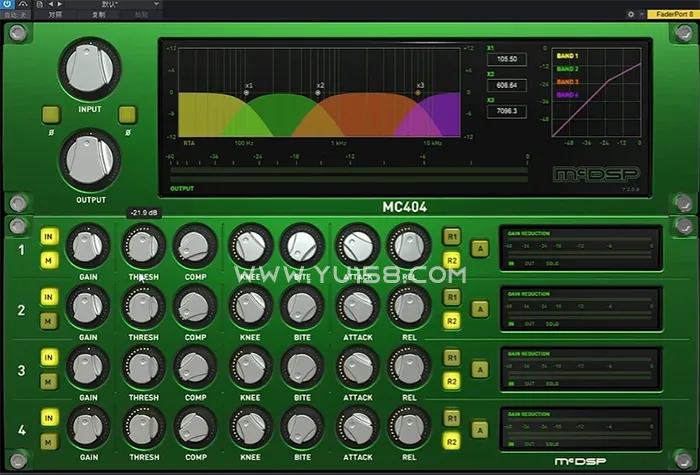Viewport: 700px width, 475px height.
Task: Click band 2 ATTACK knob
Action: click(x=358, y=307)
